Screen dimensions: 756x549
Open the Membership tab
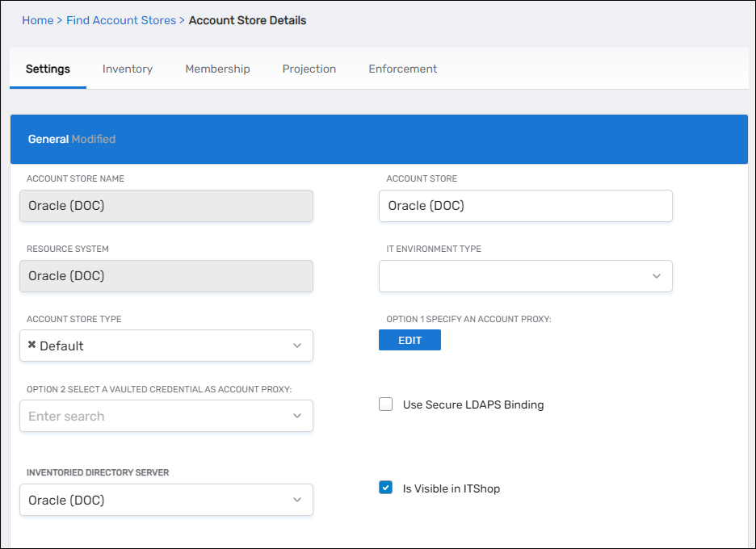(x=217, y=69)
